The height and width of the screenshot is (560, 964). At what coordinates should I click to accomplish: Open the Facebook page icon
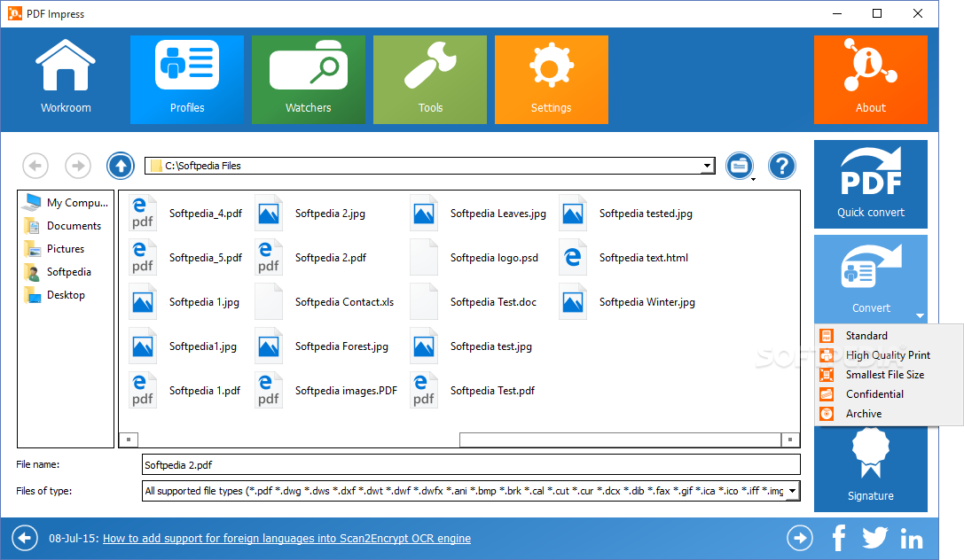point(839,539)
